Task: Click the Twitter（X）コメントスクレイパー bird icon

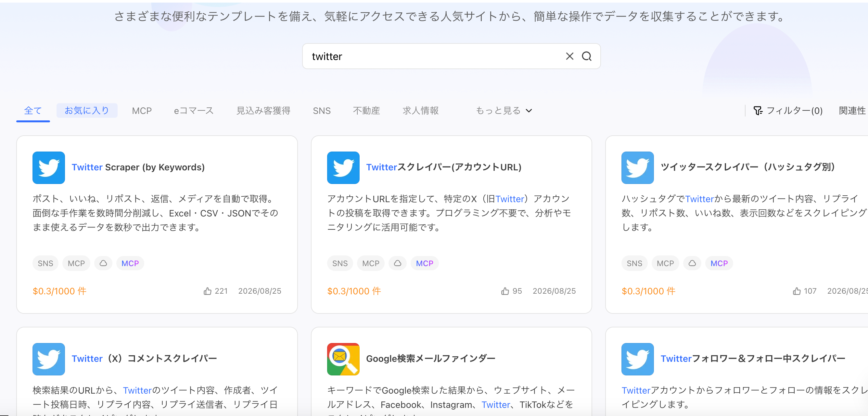Action: tap(49, 359)
